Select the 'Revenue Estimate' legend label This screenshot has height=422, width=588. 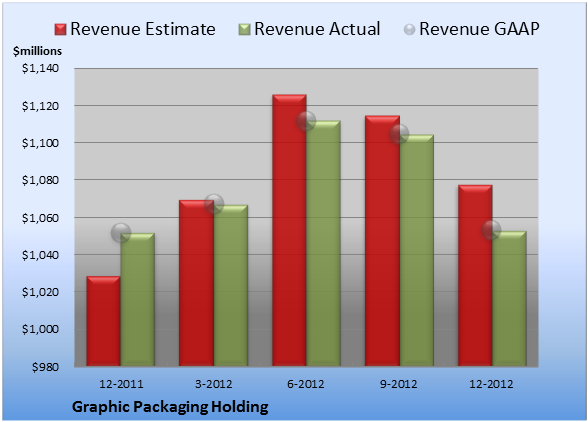[x=143, y=29]
